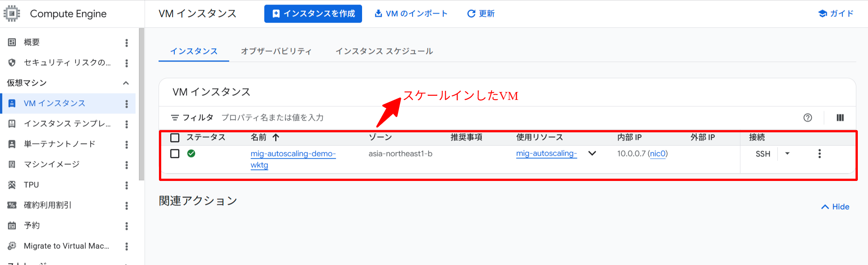The image size is (868, 265).
Task: Open more options for Migrate to Virtual Machines
Action: pyautogui.click(x=126, y=246)
